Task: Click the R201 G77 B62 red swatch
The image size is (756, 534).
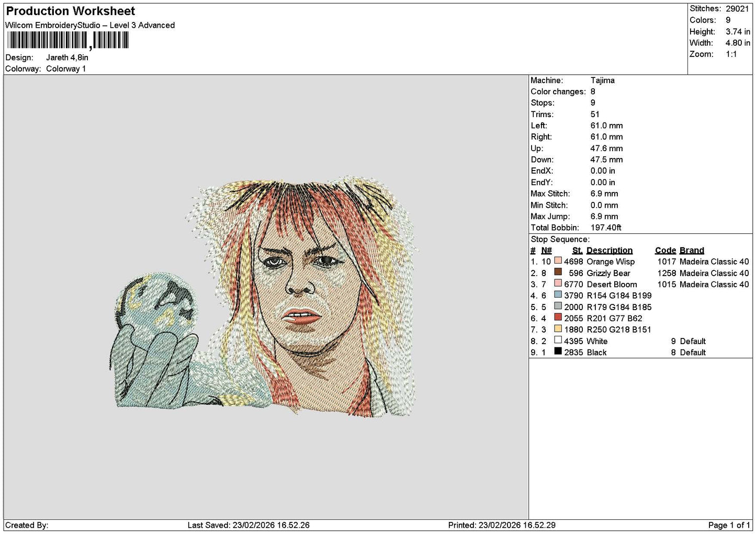Action: [x=558, y=317]
